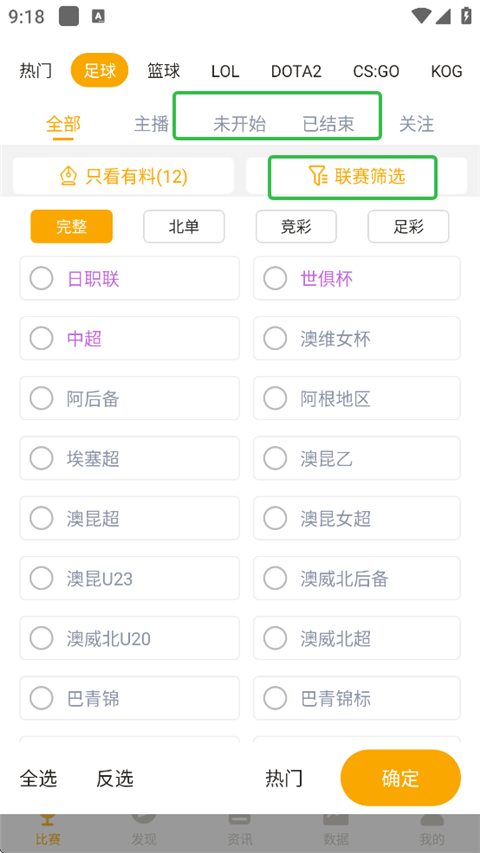Open the 我的 profile icon in bottom bar
This screenshot has height=853, width=480.
(x=432, y=818)
